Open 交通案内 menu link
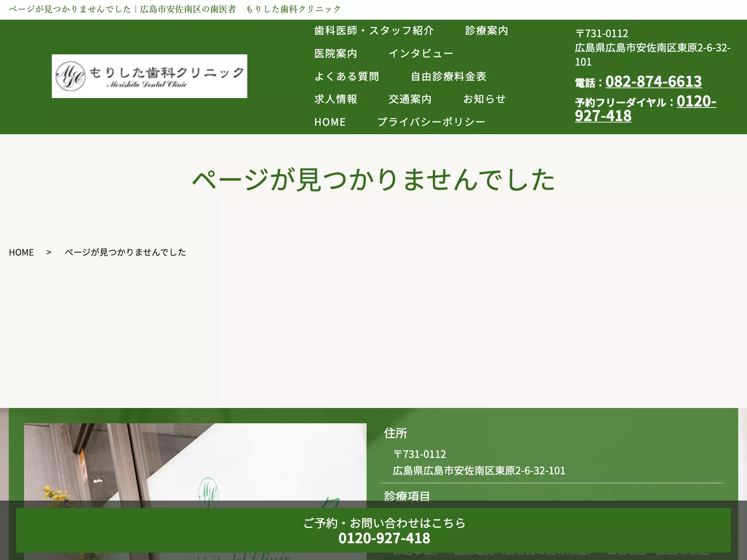The width and height of the screenshot is (747, 560). pyautogui.click(x=410, y=99)
